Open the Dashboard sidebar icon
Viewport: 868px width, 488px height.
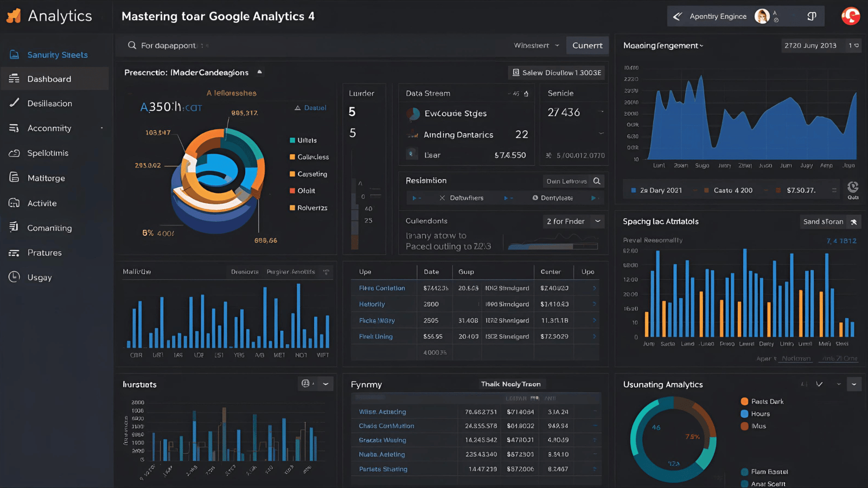click(x=15, y=79)
